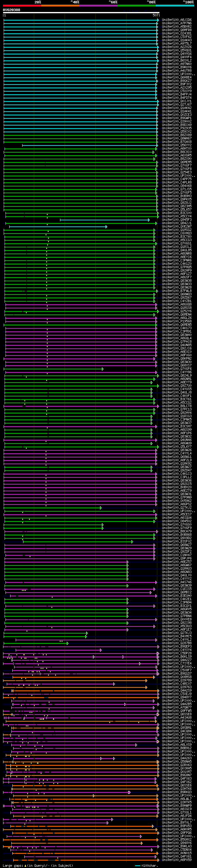The width and height of the screenshot is (197, 868).
Task: Click label UniRef100_Q0ZCE3
Action: [177, 115]
